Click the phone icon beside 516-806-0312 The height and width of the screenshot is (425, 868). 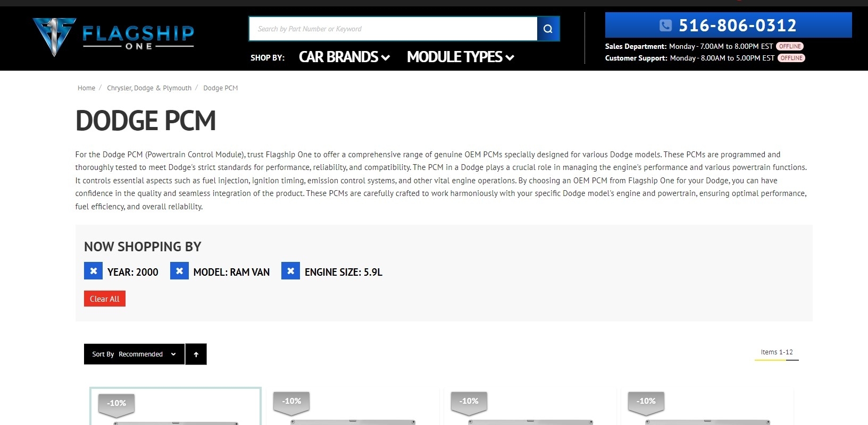pyautogui.click(x=665, y=25)
